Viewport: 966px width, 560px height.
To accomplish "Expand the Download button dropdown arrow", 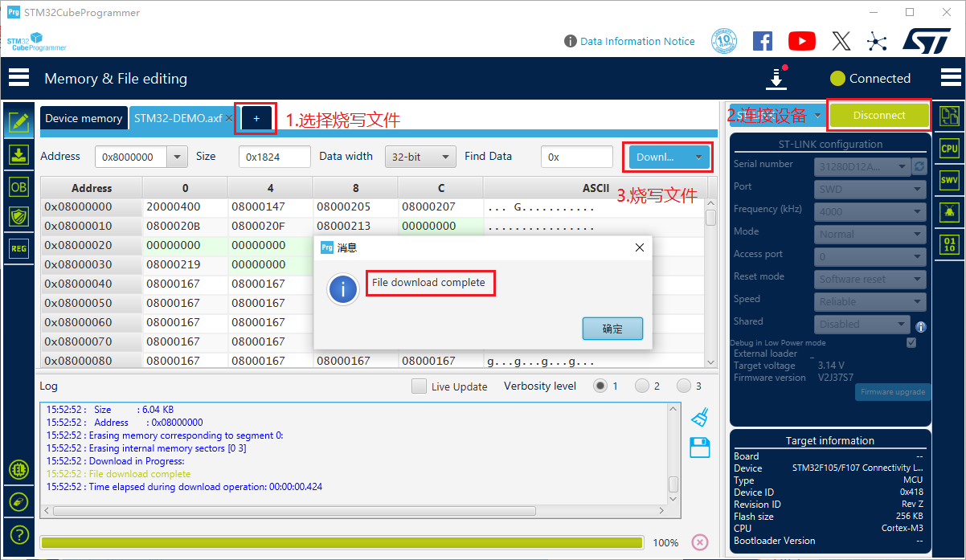I will 698,157.
